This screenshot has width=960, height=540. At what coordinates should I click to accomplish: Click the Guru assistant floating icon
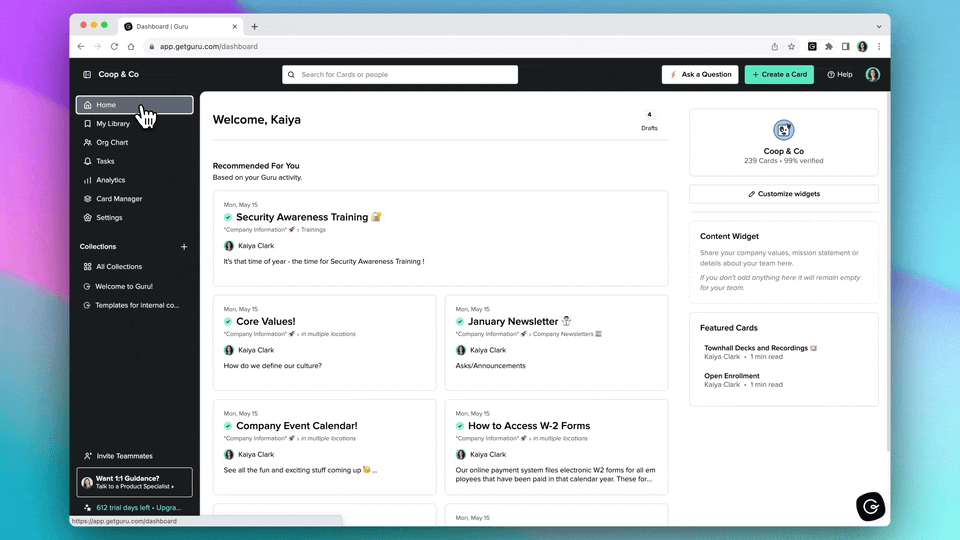(871, 506)
